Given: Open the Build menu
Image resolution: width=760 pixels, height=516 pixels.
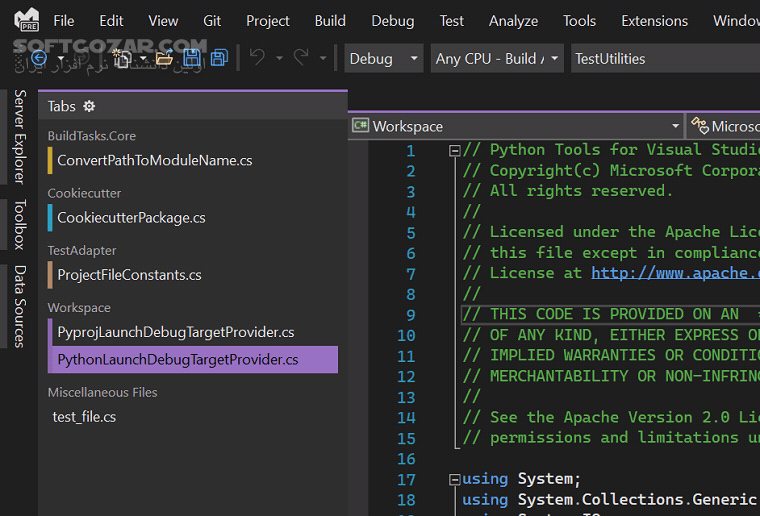Looking at the screenshot, I should pos(330,21).
